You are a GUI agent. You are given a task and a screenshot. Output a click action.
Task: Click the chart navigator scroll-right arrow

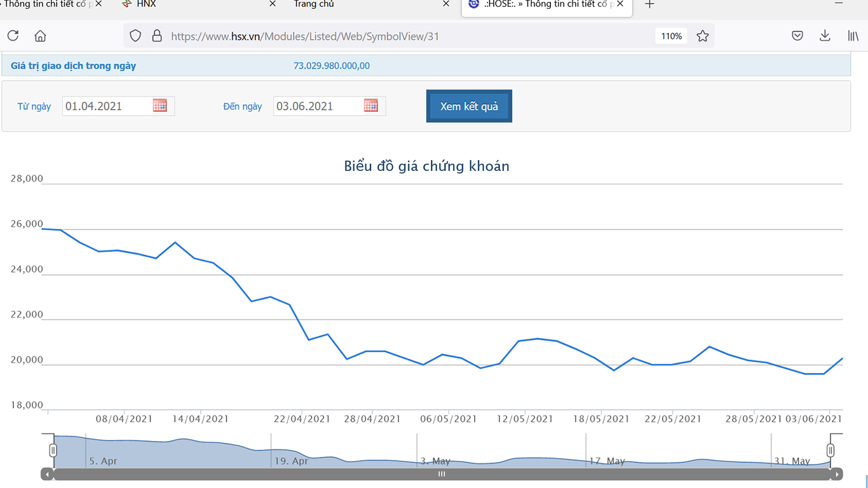click(837, 475)
